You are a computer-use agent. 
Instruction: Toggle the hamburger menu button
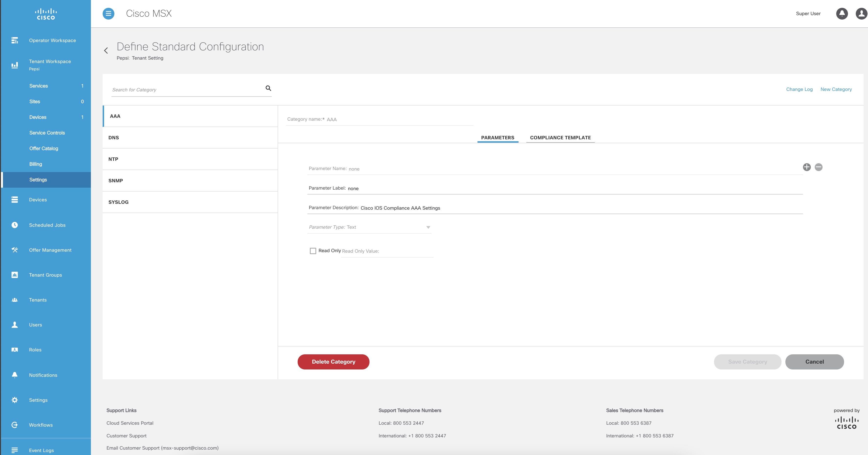click(x=108, y=13)
